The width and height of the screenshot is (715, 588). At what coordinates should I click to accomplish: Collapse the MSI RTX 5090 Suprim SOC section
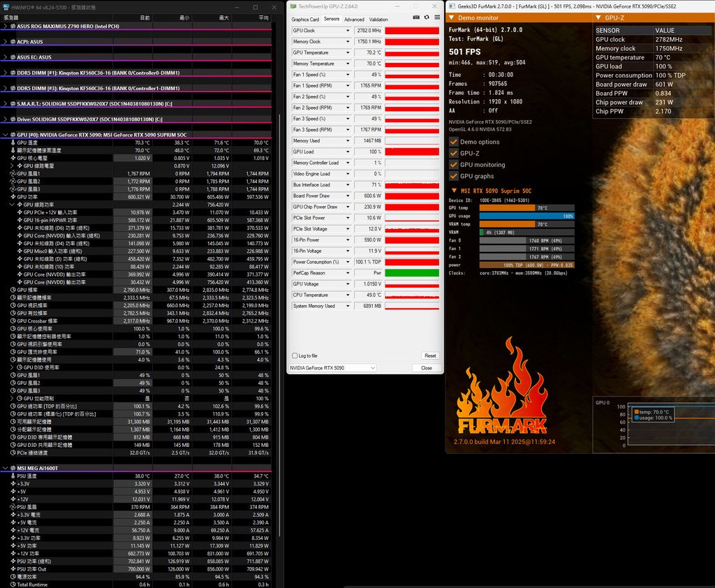454,191
